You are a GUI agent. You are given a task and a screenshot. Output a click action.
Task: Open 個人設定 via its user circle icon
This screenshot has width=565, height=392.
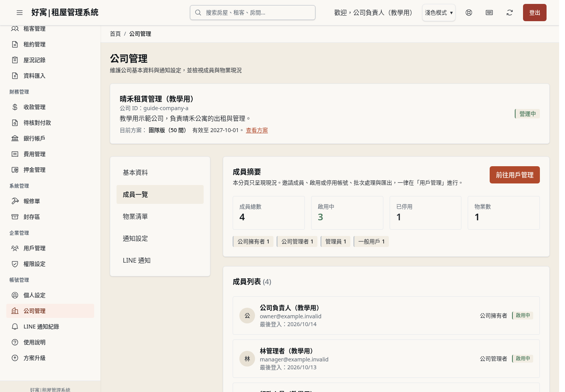(15, 295)
